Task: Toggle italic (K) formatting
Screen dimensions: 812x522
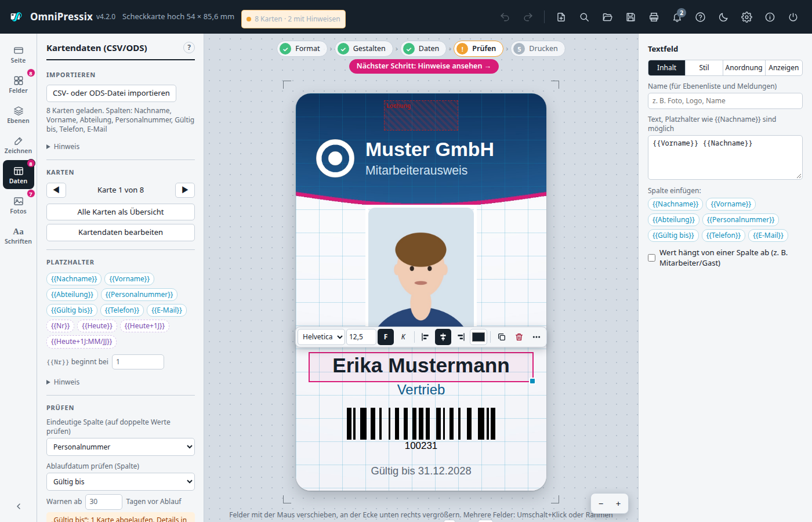Action: (x=403, y=337)
